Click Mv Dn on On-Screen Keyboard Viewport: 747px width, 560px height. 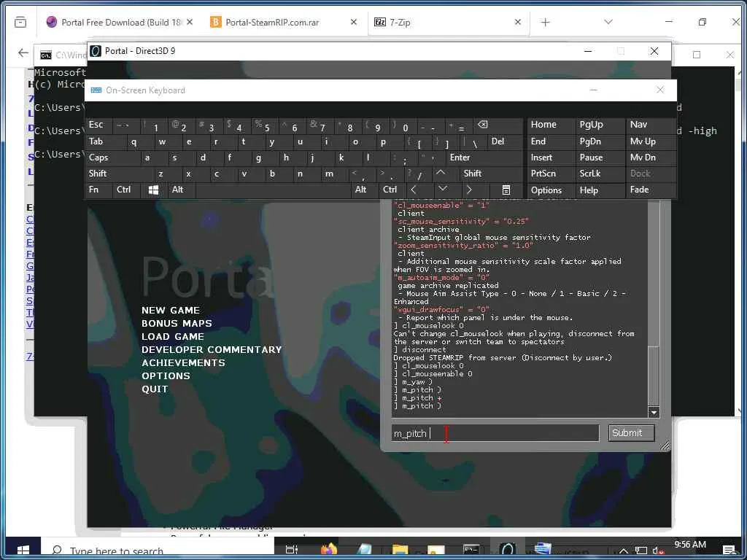651,157
